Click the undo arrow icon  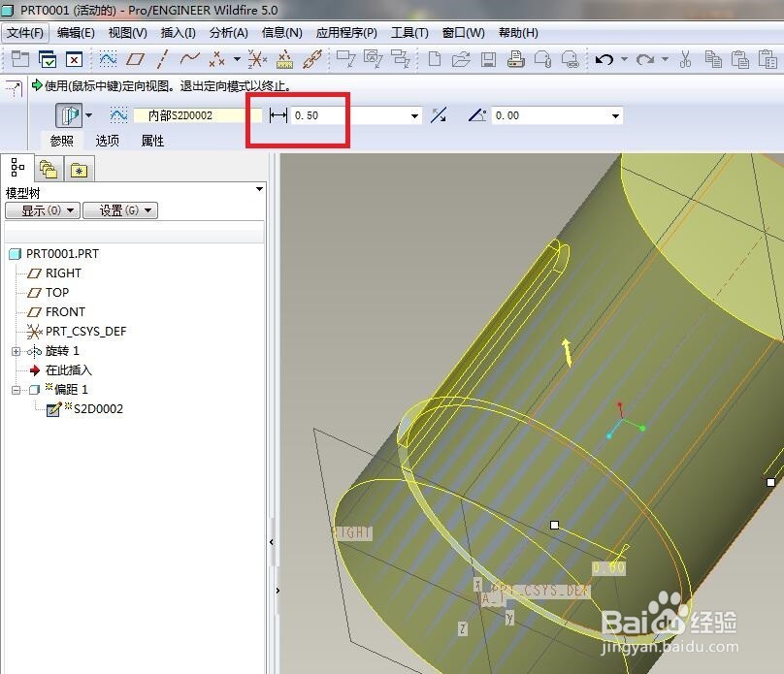(604, 59)
